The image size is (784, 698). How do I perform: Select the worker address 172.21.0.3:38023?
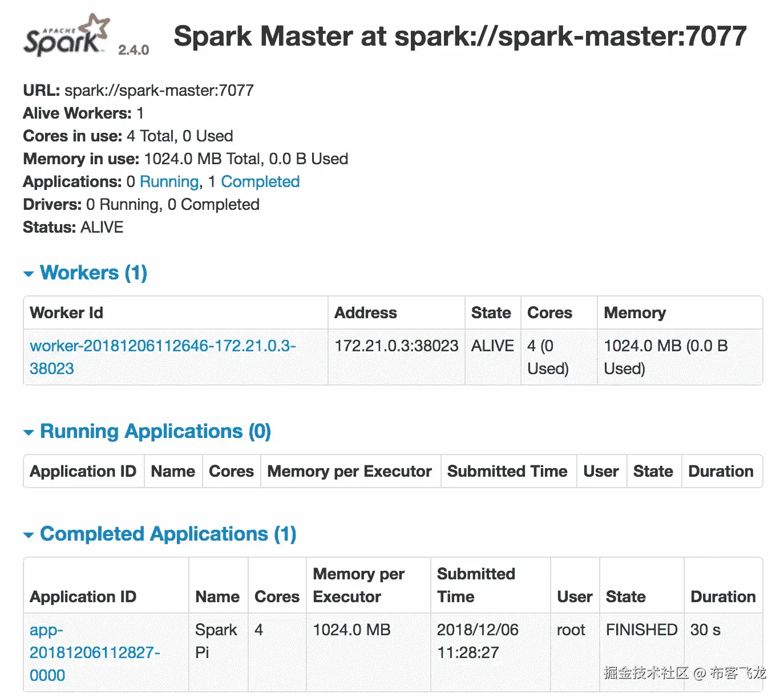click(x=397, y=346)
